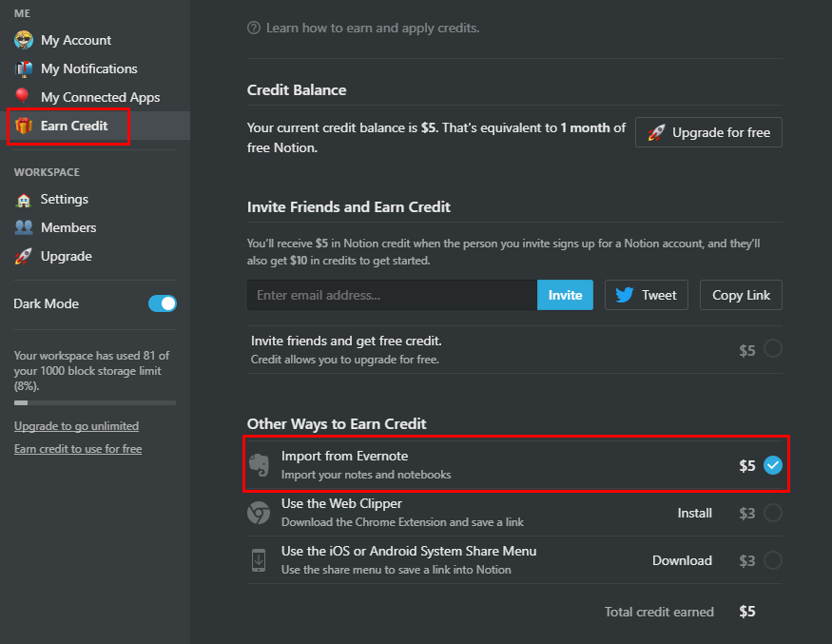Image resolution: width=832 pixels, height=644 pixels.
Task: Click the circle for iOS or Android Share Menu
Action: [772, 560]
